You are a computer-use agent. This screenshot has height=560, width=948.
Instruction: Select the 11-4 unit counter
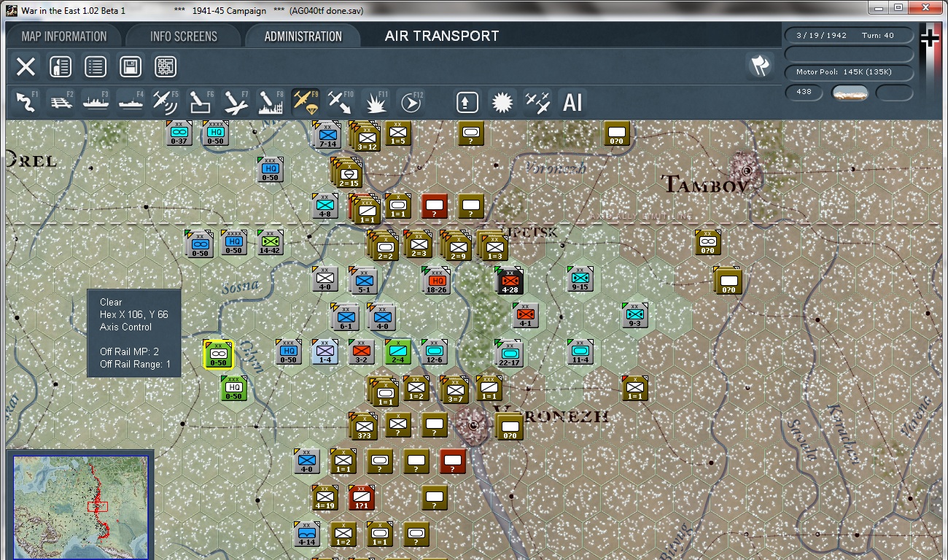[x=580, y=352]
